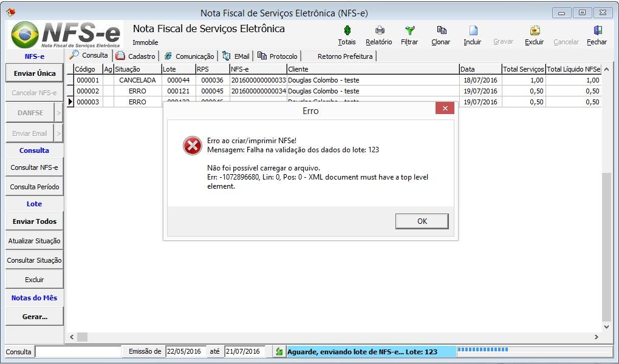Click NFS-e number 201600000000034
Image resolution: width=619 pixels, height=364 pixels.
click(x=259, y=91)
